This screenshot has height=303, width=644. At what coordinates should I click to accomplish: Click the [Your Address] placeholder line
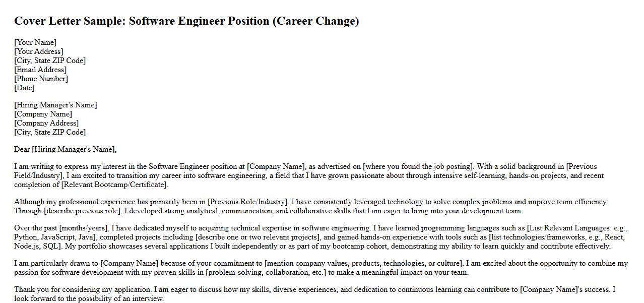39,51
